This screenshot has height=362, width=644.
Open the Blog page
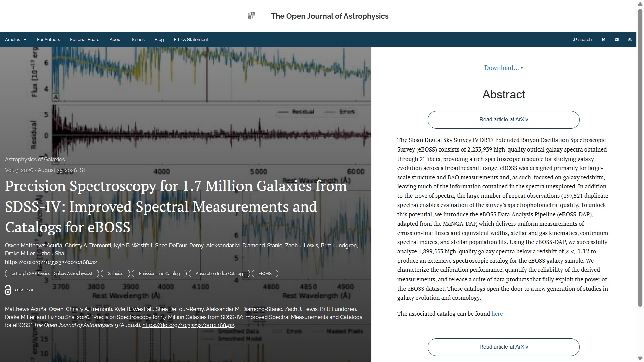click(159, 39)
